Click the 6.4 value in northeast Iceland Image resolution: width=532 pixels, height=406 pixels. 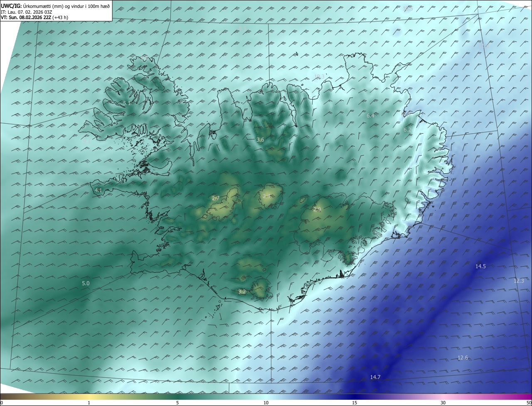click(370, 116)
